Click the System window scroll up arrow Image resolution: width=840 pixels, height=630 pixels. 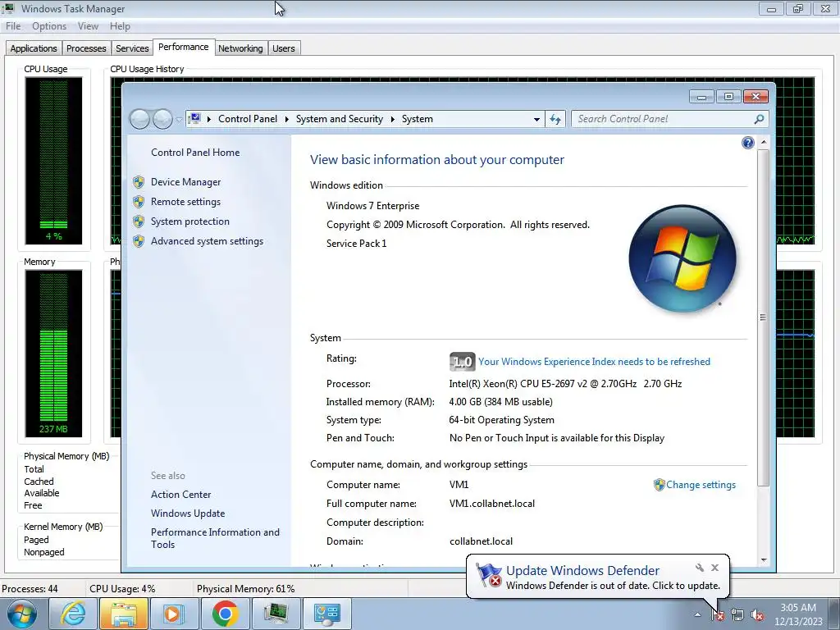coord(764,143)
